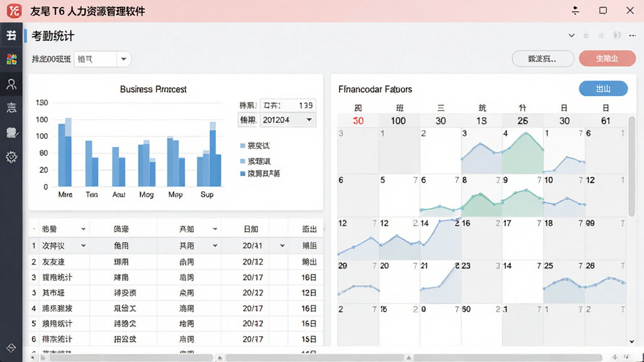Click the plus icon beside the bottom scrollbar

click(x=614, y=358)
